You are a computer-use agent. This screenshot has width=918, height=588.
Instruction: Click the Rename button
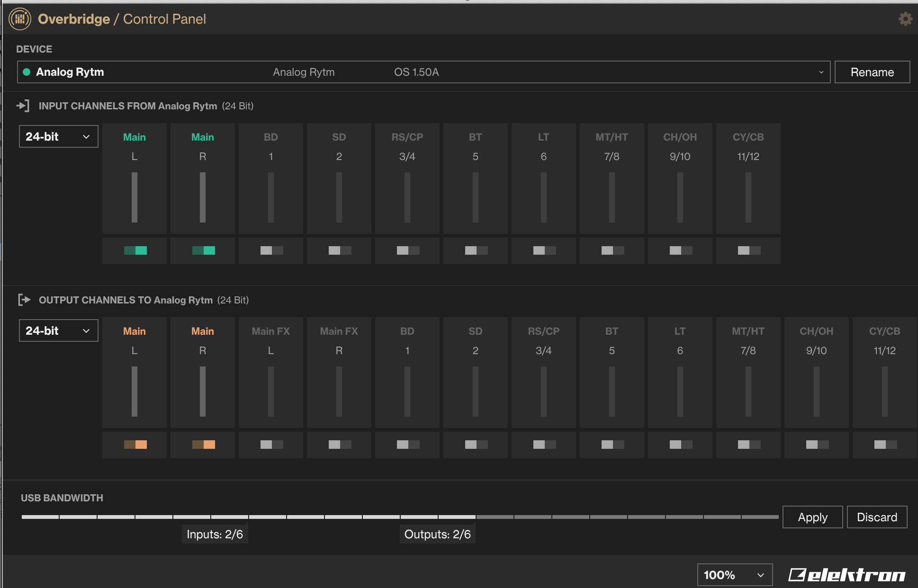pyautogui.click(x=872, y=72)
